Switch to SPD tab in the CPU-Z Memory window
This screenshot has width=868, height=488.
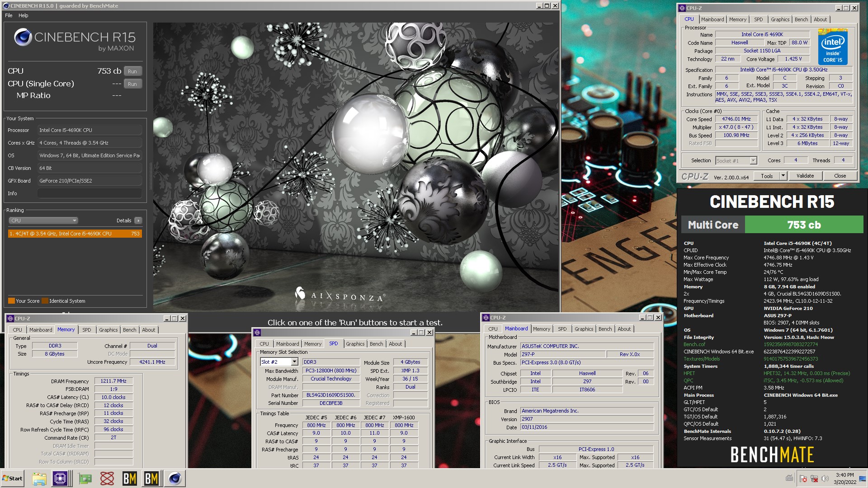point(86,330)
